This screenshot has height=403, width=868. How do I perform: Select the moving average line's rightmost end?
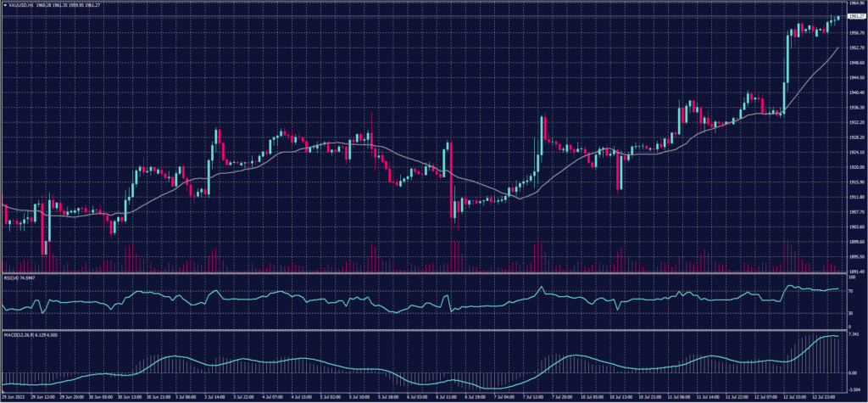pos(838,48)
